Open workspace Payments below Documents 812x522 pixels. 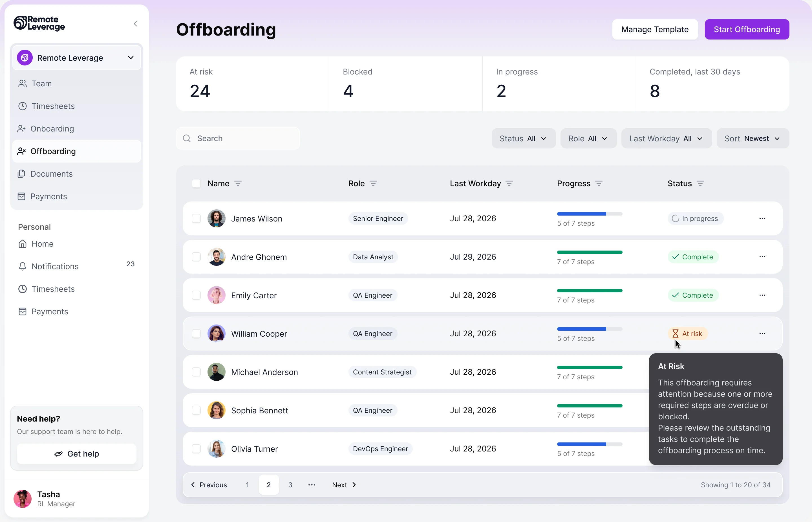[76, 196]
